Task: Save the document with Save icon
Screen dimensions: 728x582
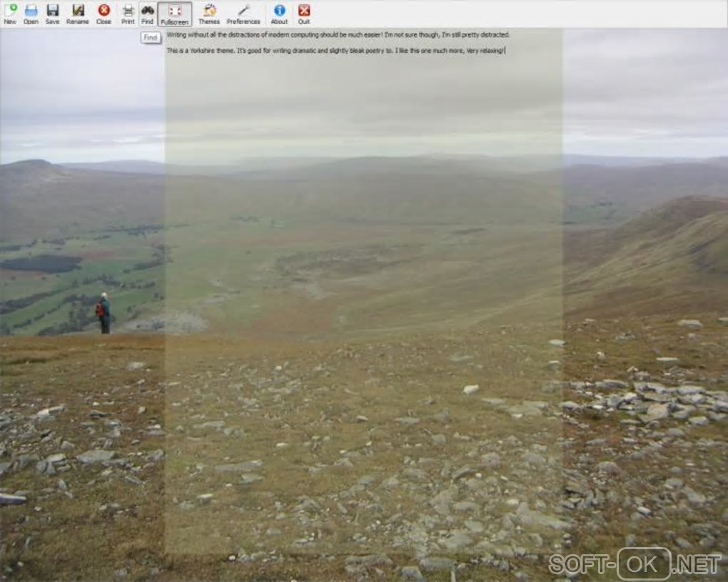Action: [53, 14]
